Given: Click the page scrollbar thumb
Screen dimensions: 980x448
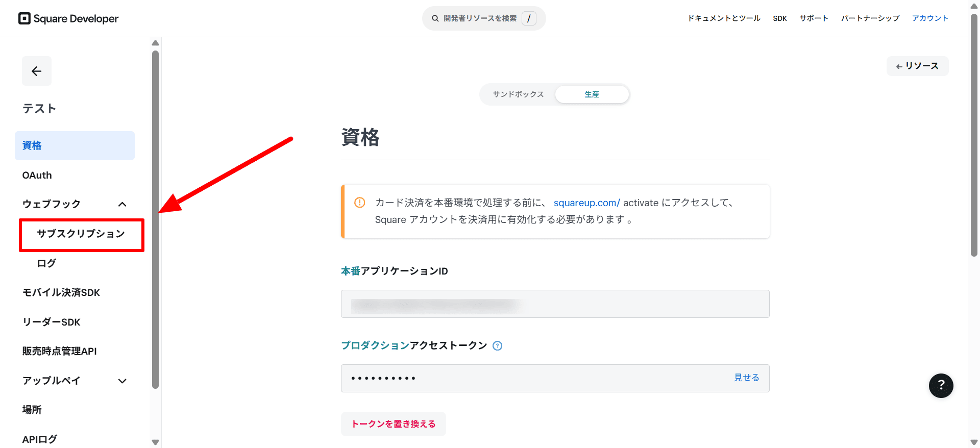Looking at the screenshot, I should [x=974, y=135].
